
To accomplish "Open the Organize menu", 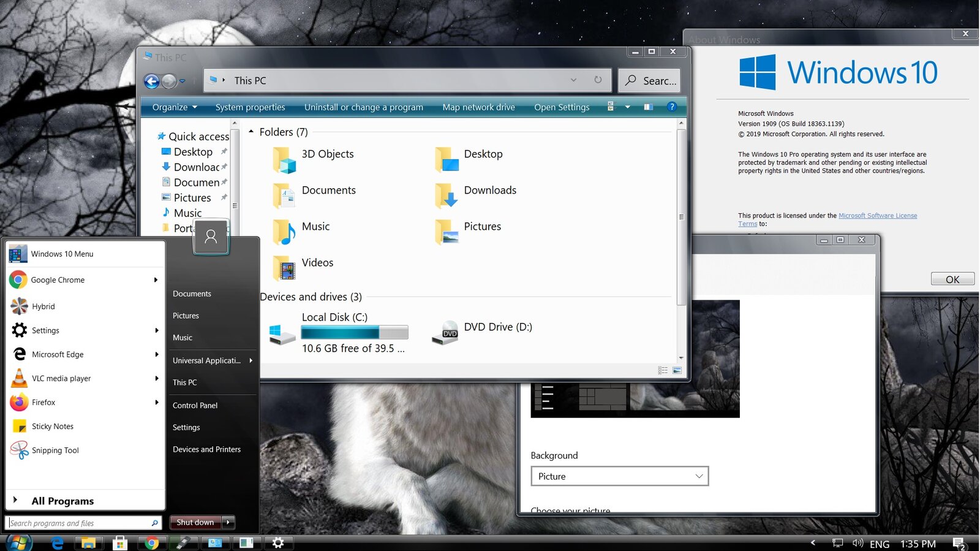I will click(x=175, y=107).
